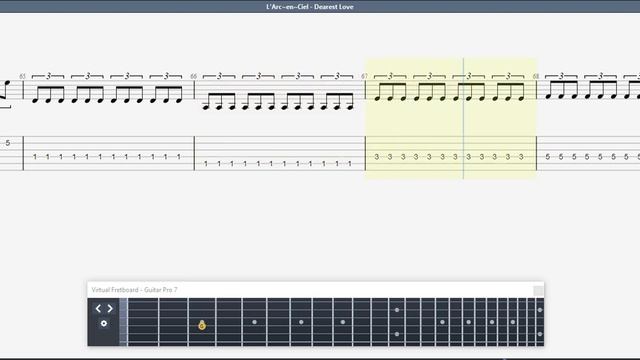Select first tab note 3 in highlighted bar 67
The width and height of the screenshot is (640, 360).
pyautogui.click(x=377, y=157)
